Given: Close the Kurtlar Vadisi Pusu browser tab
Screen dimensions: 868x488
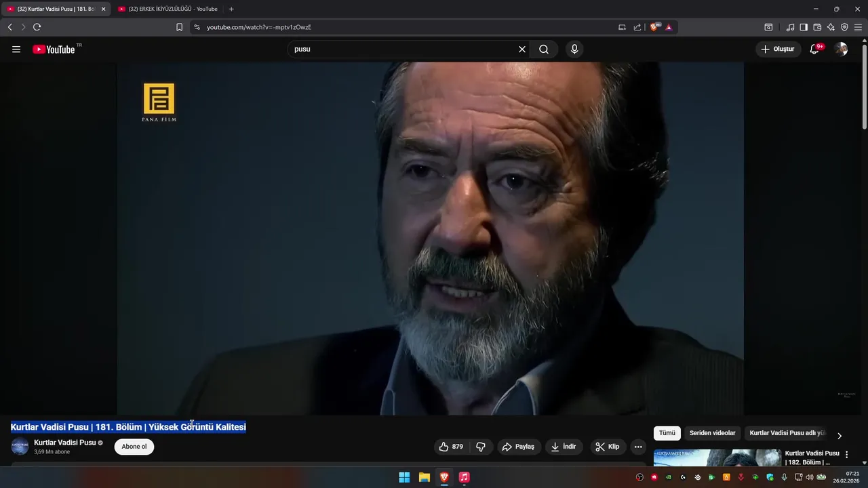Looking at the screenshot, I should 104,9.
